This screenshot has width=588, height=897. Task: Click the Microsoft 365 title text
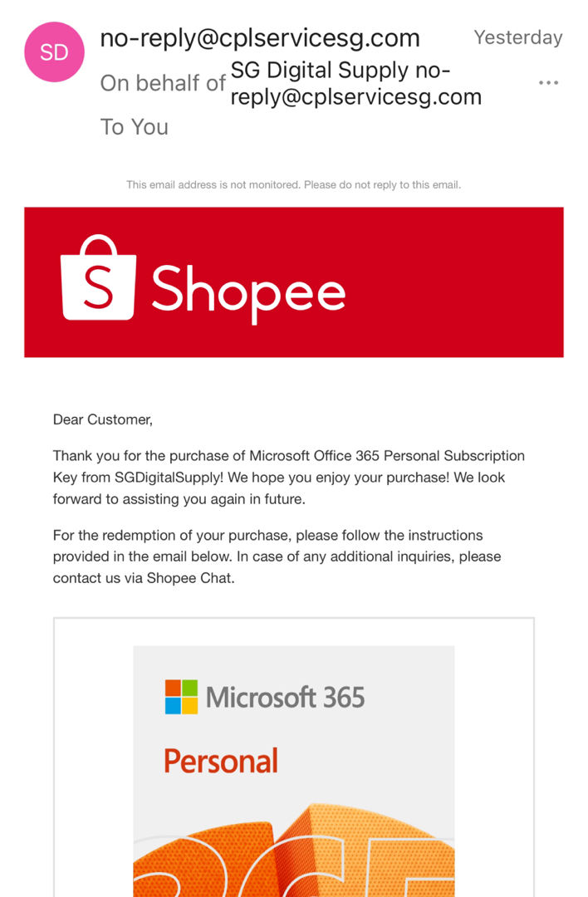[x=285, y=698]
